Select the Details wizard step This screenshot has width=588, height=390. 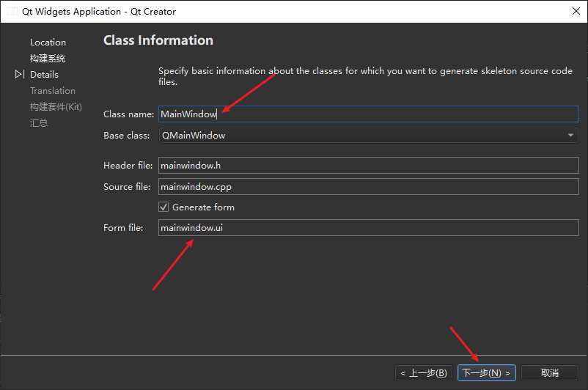pos(44,75)
